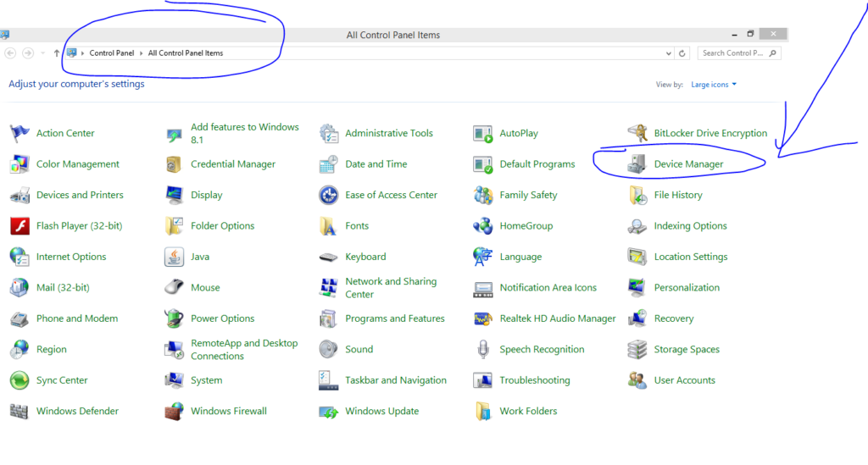
Task: Open the Family Safety link
Action: 528,195
